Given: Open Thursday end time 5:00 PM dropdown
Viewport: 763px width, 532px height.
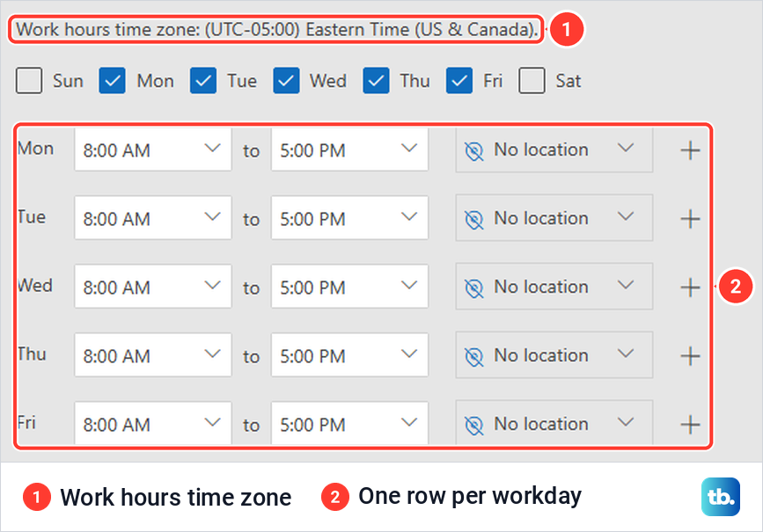Looking at the screenshot, I should click(349, 355).
